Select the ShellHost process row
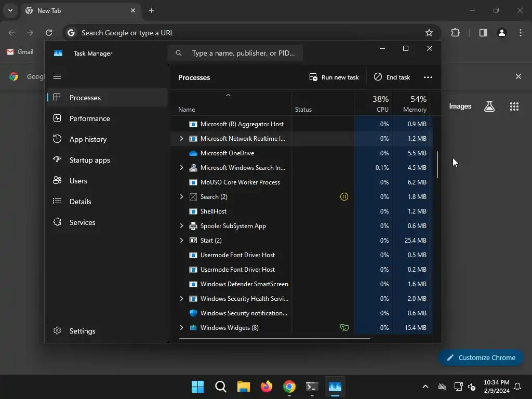The height and width of the screenshot is (399, 532). click(x=301, y=211)
